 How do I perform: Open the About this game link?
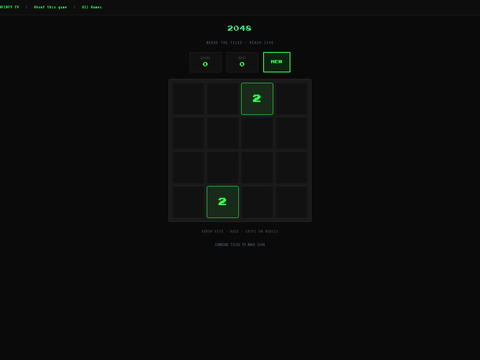click(50, 7)
